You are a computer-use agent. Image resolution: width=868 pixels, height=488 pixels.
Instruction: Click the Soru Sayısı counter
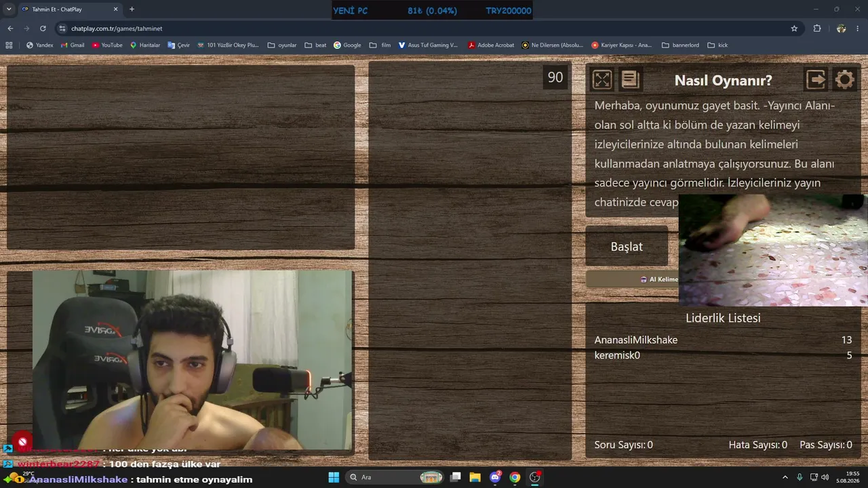[624, 445]
